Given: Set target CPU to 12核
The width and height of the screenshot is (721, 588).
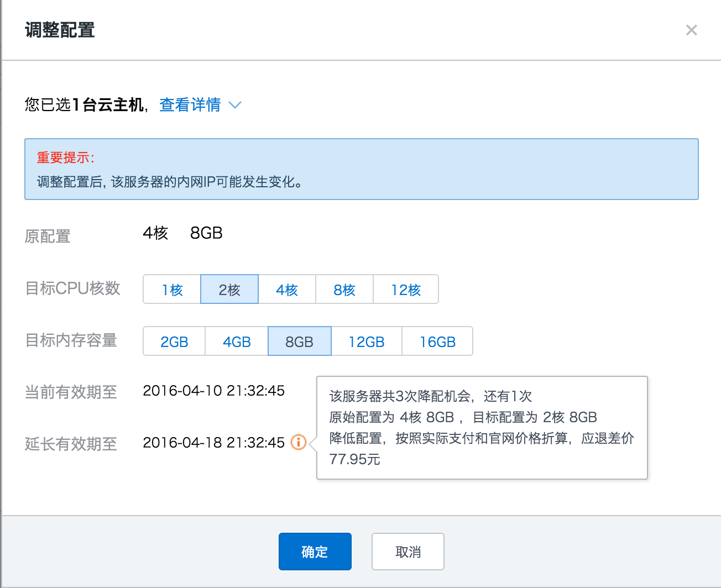Looking at the screenshot, I should 406,289.
